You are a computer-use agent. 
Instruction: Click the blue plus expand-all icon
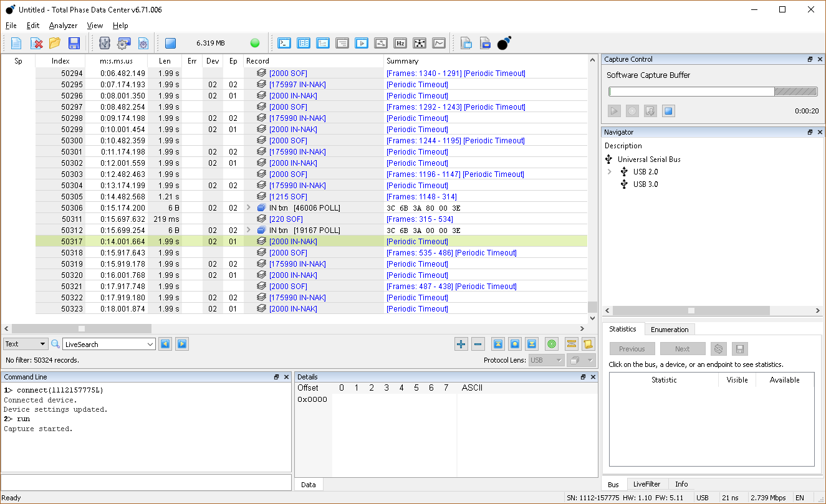point(461,344)
